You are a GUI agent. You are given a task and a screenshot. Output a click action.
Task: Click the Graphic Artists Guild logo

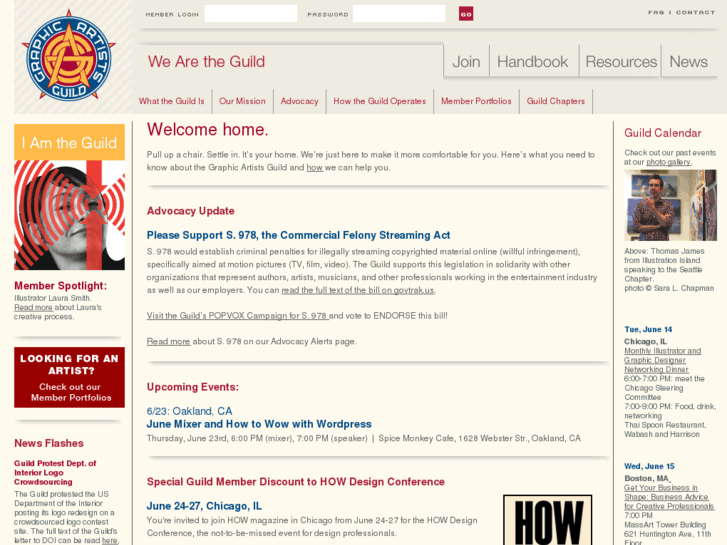coord(69,55)
